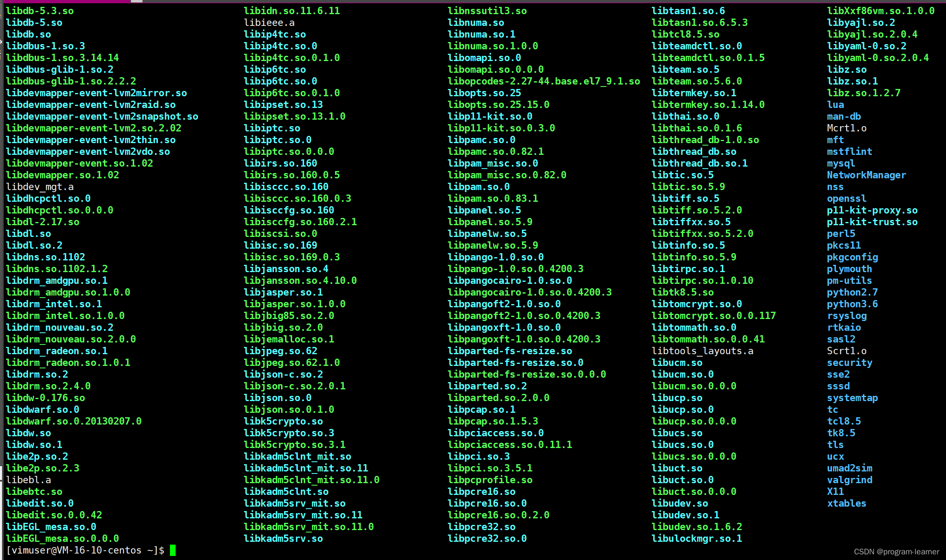Click libpcap.so.1.5.3 file name
946x560 pixels.
[x=493, y=421]
